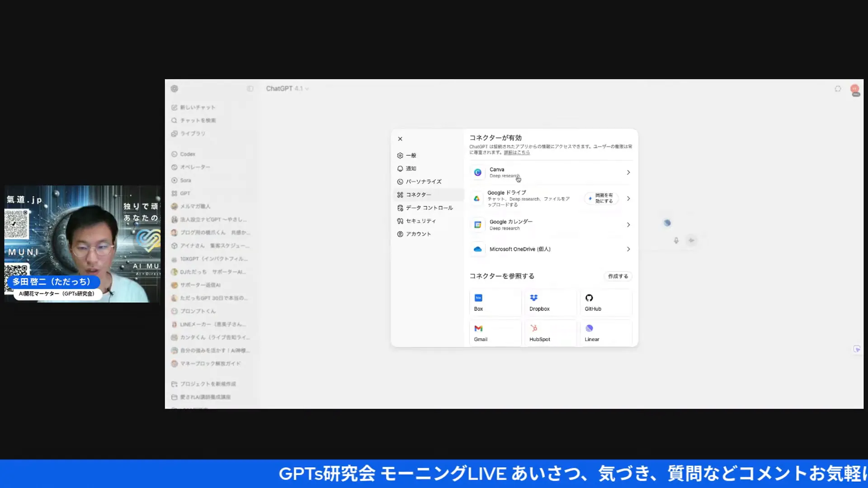The height and width of the screenshot is (488, 868).
Task: Open the ブログ用の横爪くん GPT
Action: click(x=211, y=233)
